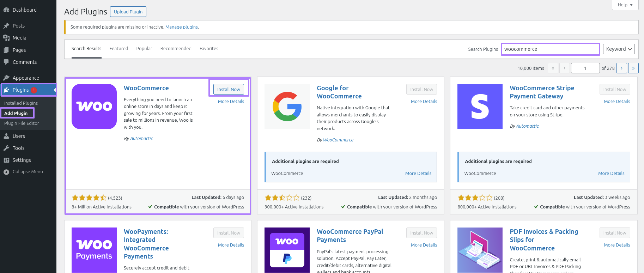Open WooCommerce Stripe Payment Gateway title link
Viewport: 644px width, 273px height.
click(542, 92)
